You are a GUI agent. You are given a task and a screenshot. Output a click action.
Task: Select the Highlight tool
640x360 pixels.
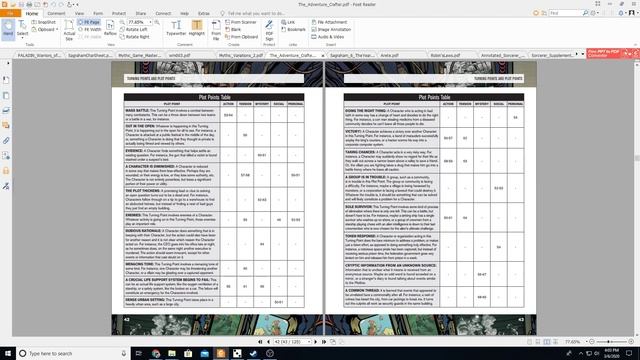(197, 28)
